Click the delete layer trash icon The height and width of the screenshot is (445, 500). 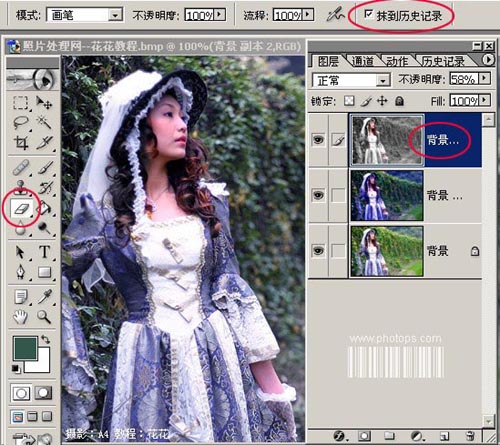pos(470,436)
